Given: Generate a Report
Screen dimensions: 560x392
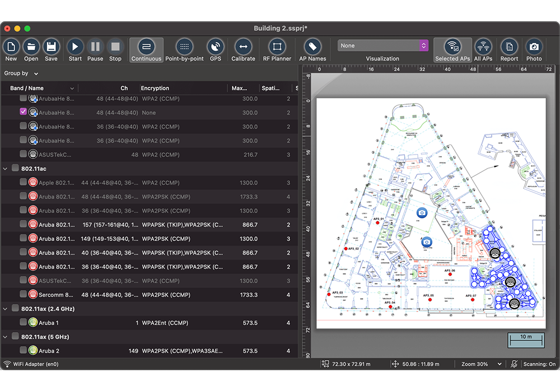Looking at the screenshot, I should pos(509,50).
